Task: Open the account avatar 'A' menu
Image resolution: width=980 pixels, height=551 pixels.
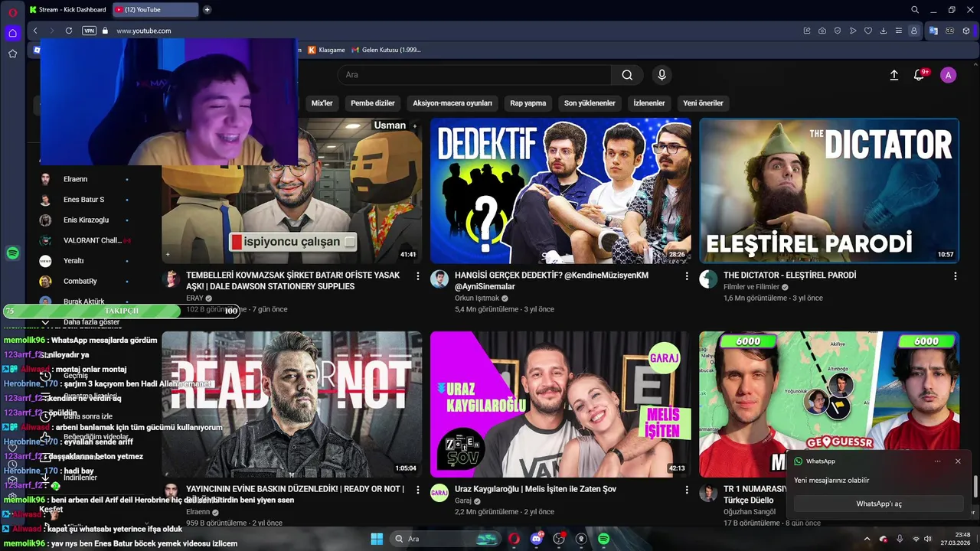Action: point(949,75)
